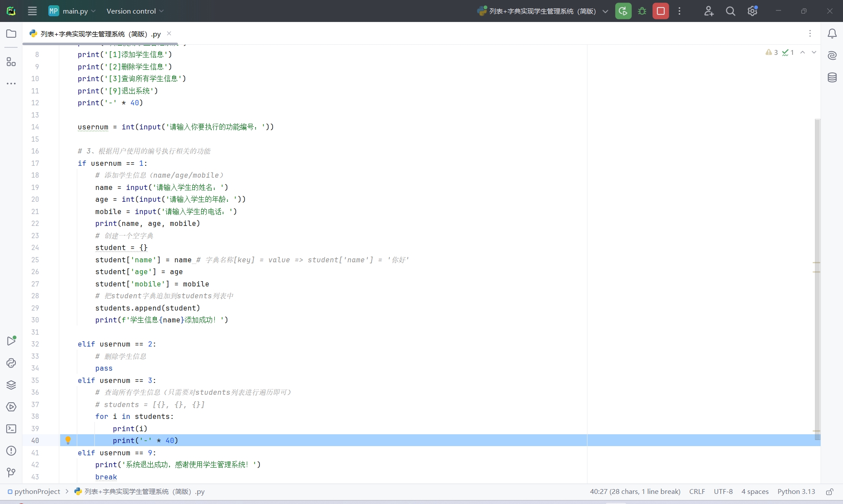This screenshot has width=843, height=504.
Task: Open the Python Console tool window
Action: click(11, 363)
